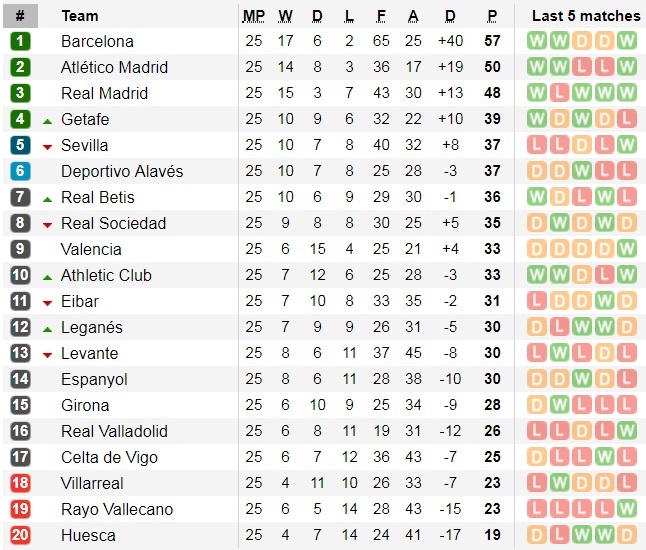Screen dimensions: 646x550
Task: Open the Rayo Vallecano team link
Action: click(x=116, y=509)
